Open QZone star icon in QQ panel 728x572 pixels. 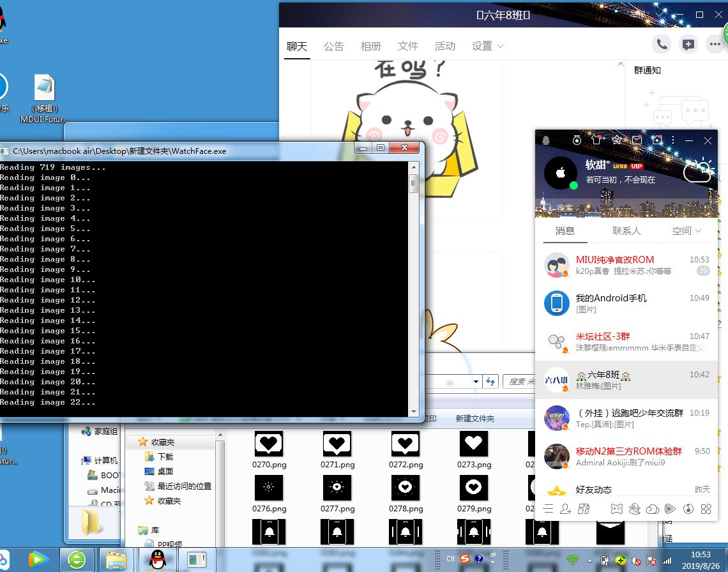point(617,140)
